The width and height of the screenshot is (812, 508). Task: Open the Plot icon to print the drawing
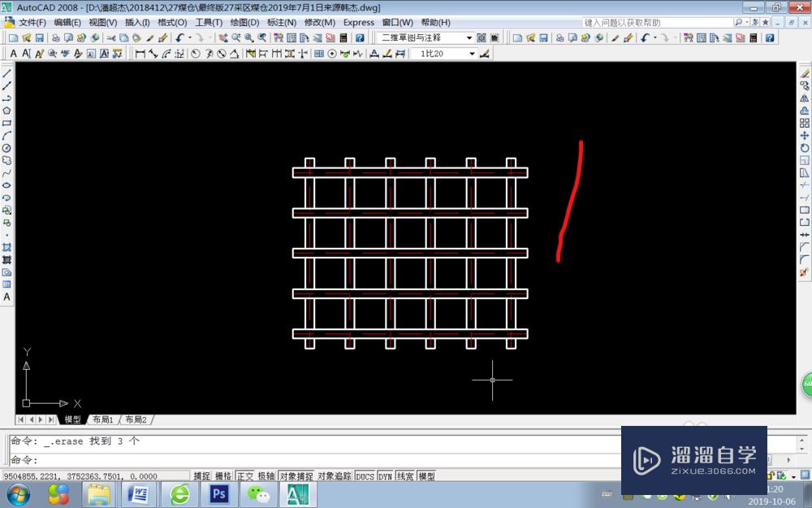point(54,37)
